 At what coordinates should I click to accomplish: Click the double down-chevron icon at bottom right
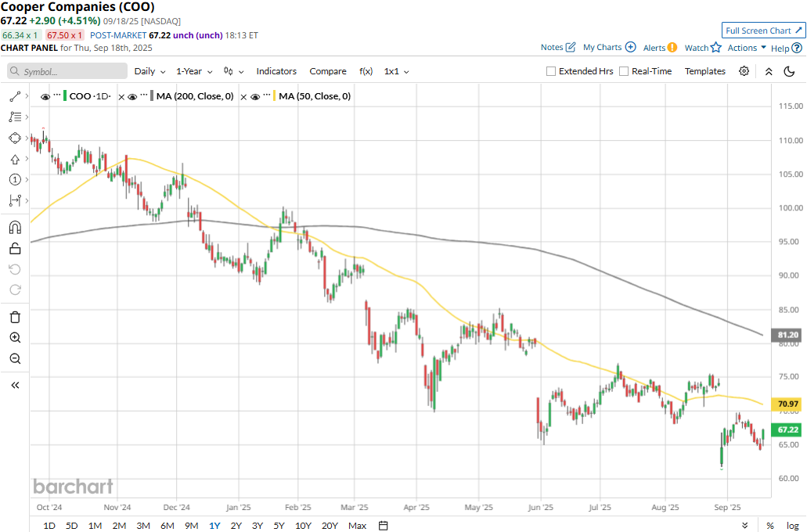pyautogui.click(x=744, y=525)
